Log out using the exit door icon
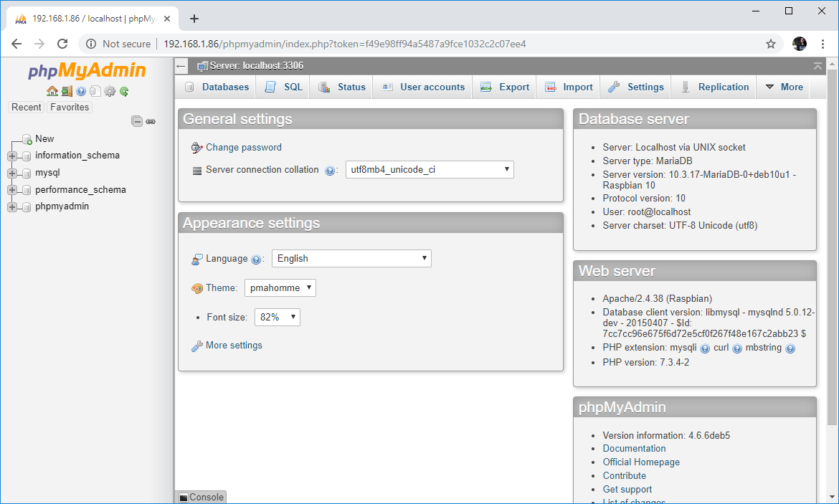Screen dimensions: 839x504 click(x=67, y=91)
